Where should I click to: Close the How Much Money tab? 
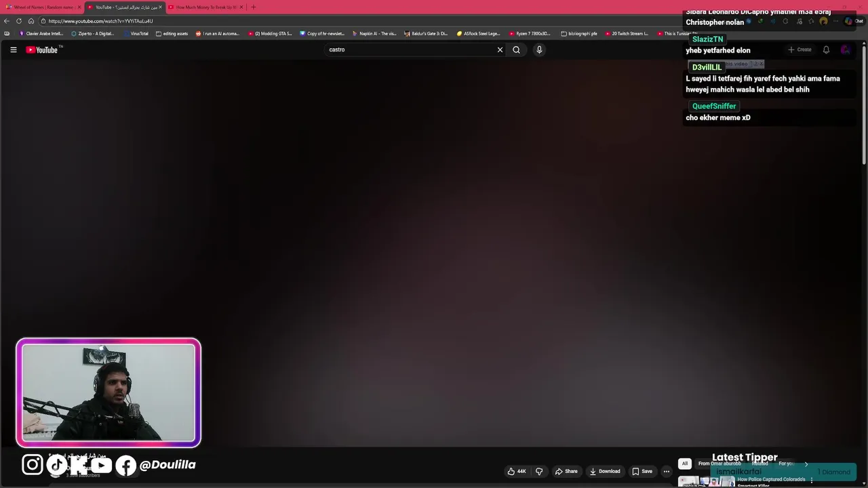click(241, 7)
